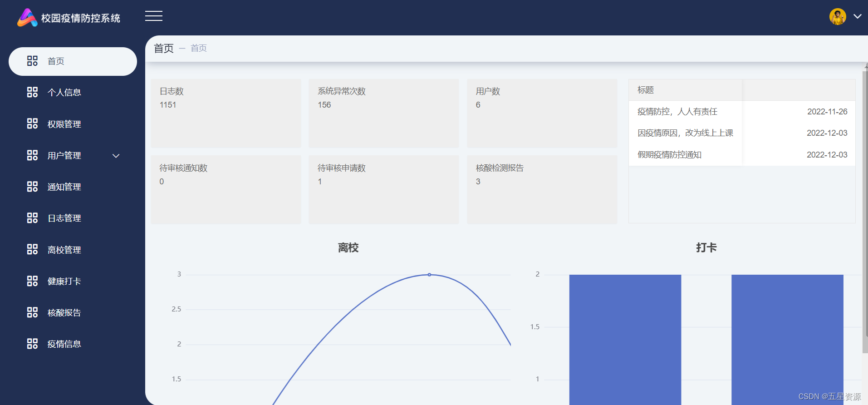The image size is (868, 405).
Task: Open the 个人信息 menu item
Action: click(x=73, y=93)
